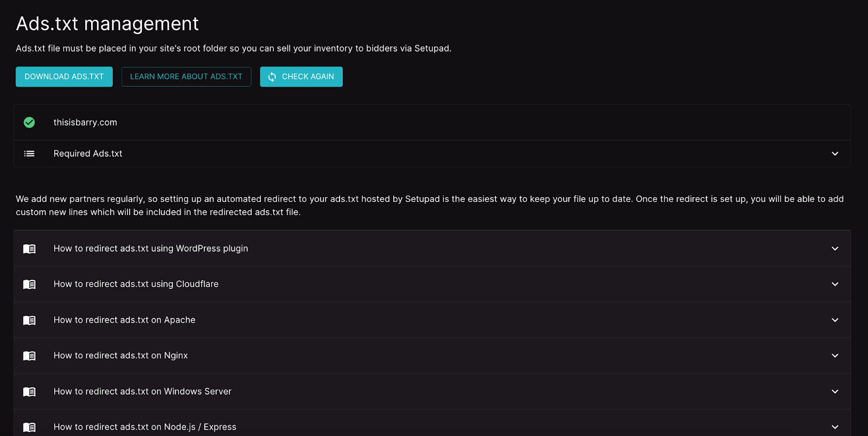The height and width of the screenshot is (436, 868).
Task: Click the book icon for Node.js guide
Action: pyautogui.click(x=29, y=427)
